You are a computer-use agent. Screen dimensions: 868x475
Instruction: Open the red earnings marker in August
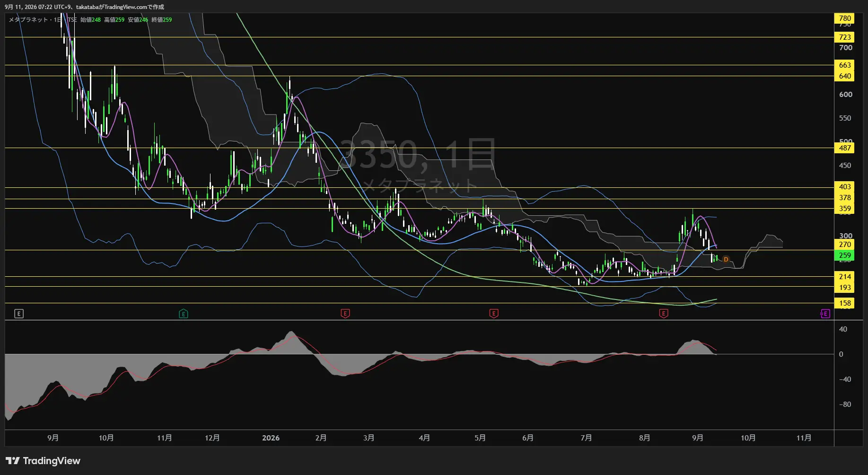tap(664, 314)
